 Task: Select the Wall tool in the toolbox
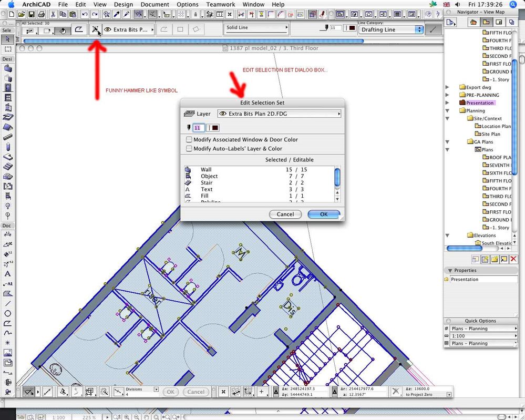pos(8,68)
